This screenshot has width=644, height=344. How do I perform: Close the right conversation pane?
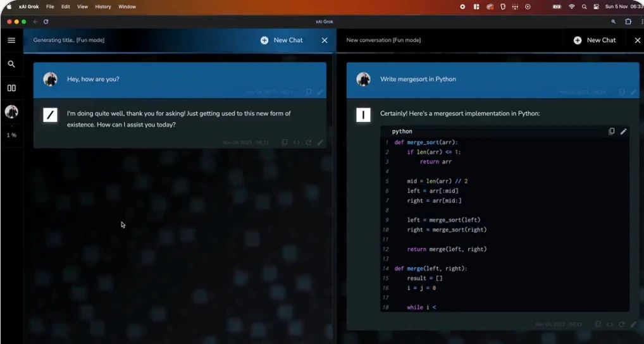(x=637, y=40)
